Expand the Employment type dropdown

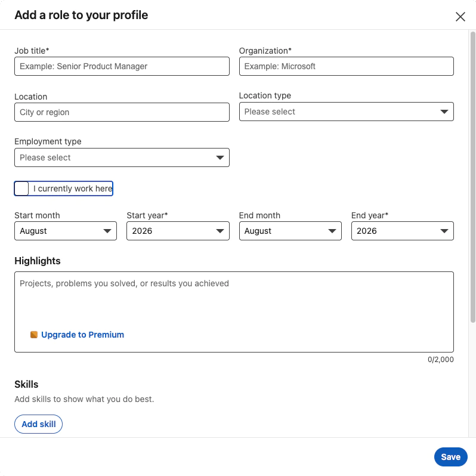coord(122,157)
